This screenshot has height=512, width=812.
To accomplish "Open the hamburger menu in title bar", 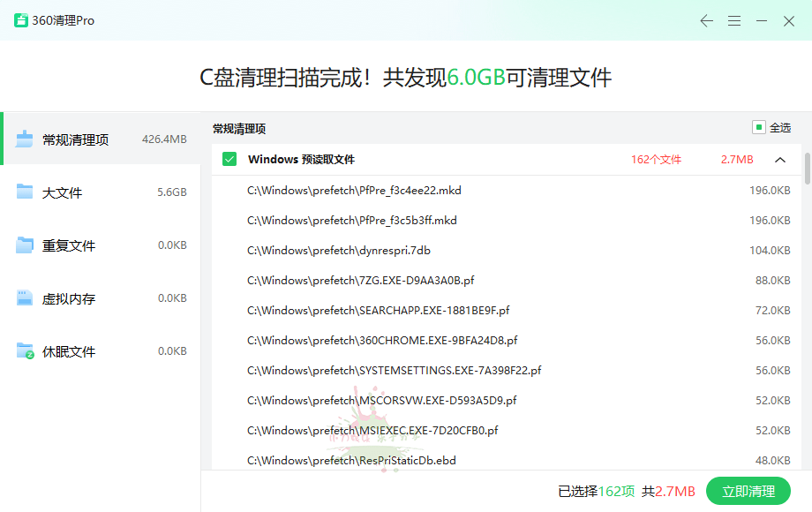I will point(734,20).
